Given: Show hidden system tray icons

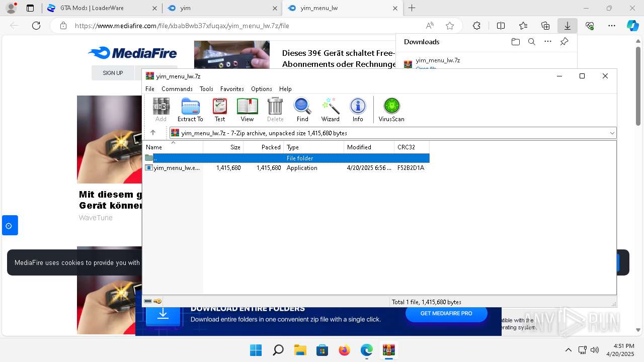Looking at the screenshot, I should [569, 350].
